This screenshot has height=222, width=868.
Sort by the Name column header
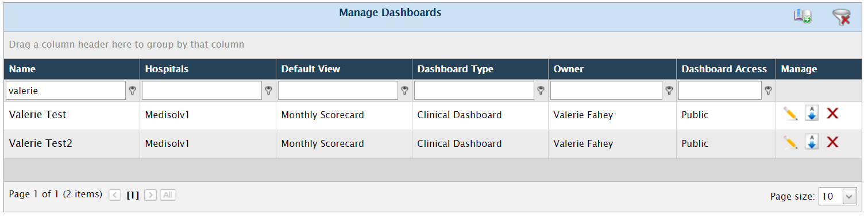point(22,69)
